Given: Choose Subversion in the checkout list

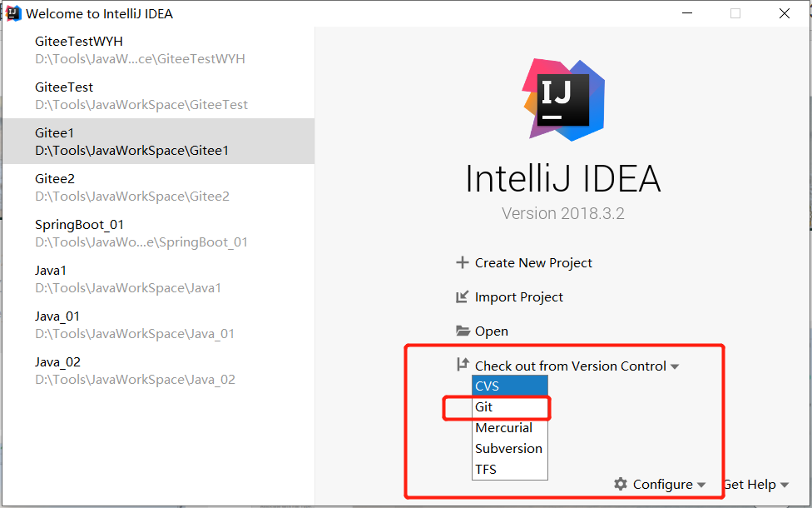Looking at the screenshot, I should click(509, 448).
